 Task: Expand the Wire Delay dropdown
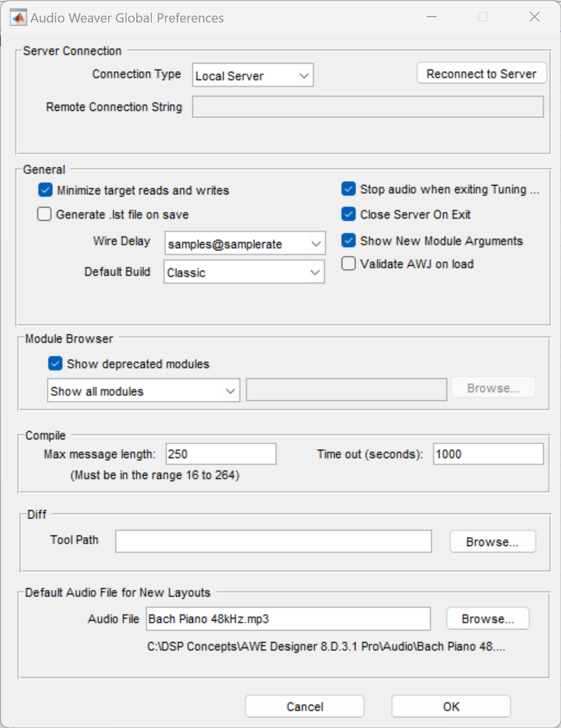(245, 244)
